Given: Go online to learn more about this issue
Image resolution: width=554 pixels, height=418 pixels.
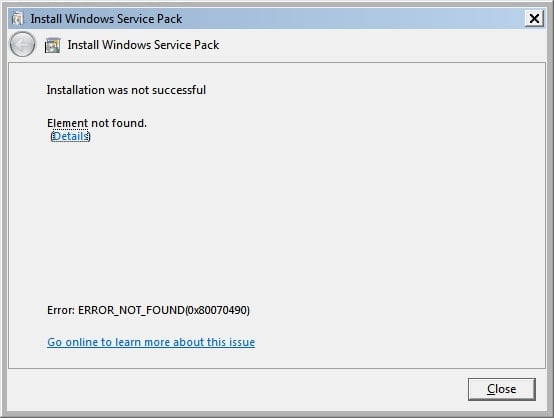Looking at the screenshot, I should pyautogui.click(x=151, y=342).
